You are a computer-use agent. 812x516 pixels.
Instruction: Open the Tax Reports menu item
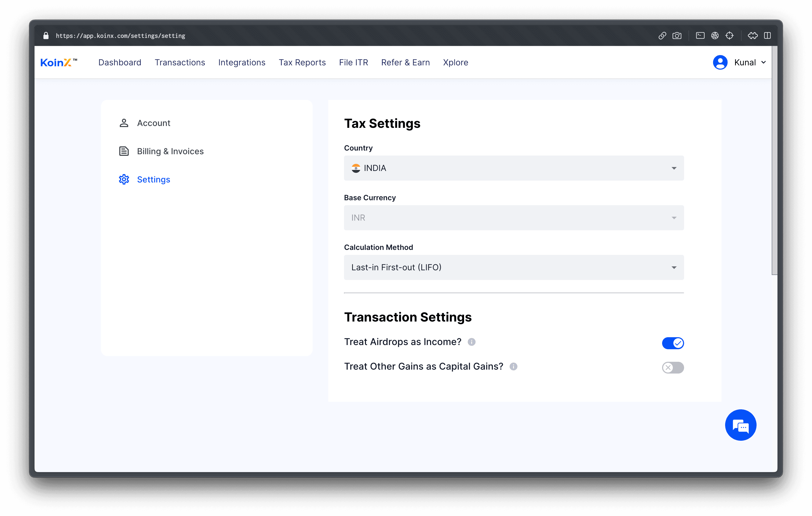point(302,62)
